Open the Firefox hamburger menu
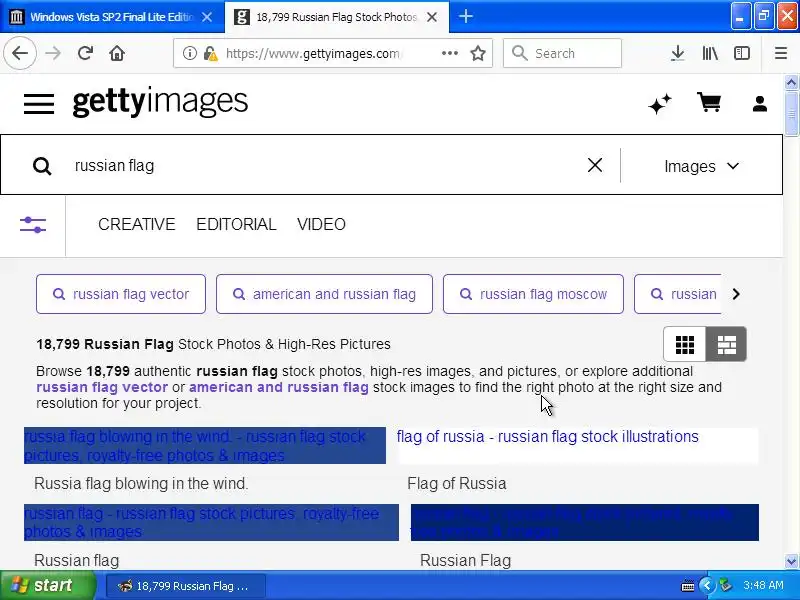The width and height of the screenshot is (800, 600). [781, 53]
